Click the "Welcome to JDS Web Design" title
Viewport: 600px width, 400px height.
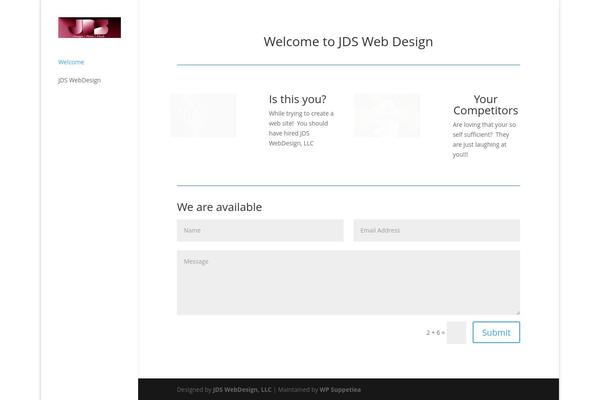click(348, 42)
